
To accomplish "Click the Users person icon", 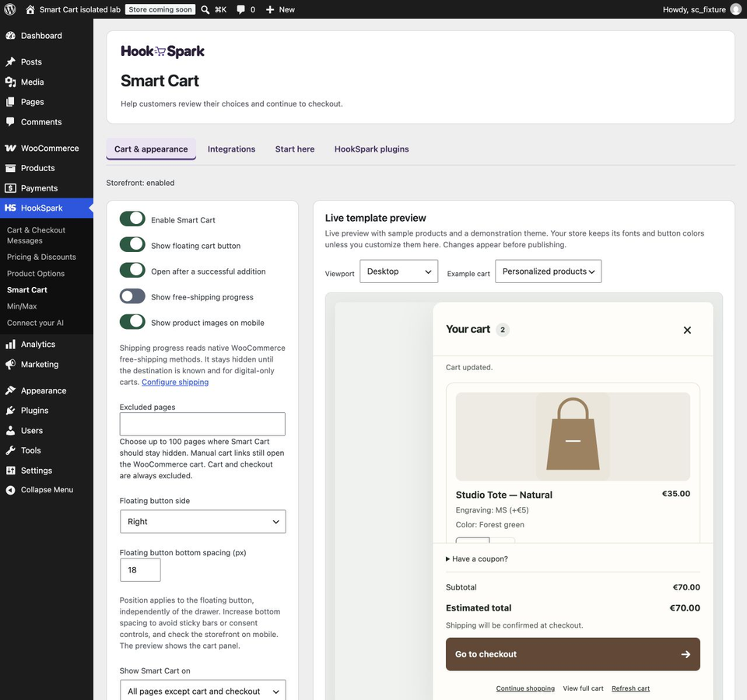I will (x=10, y=430).
